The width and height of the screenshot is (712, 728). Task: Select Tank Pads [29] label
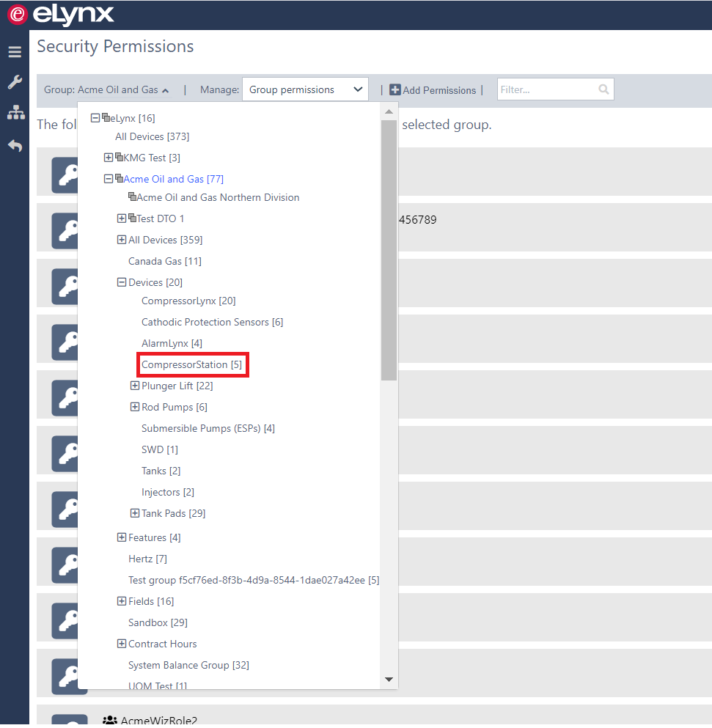point(173,513)
